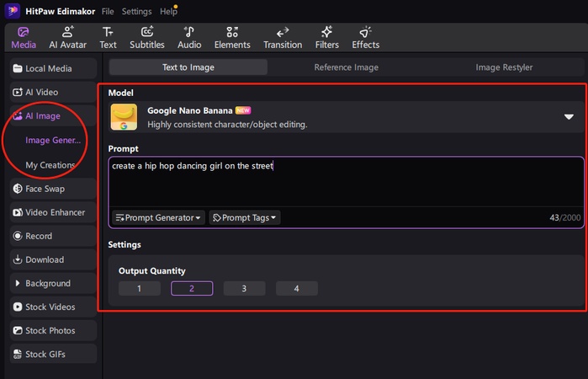Open Local Media in sidebar
This screenshot has width=588, height=379.
53,68
